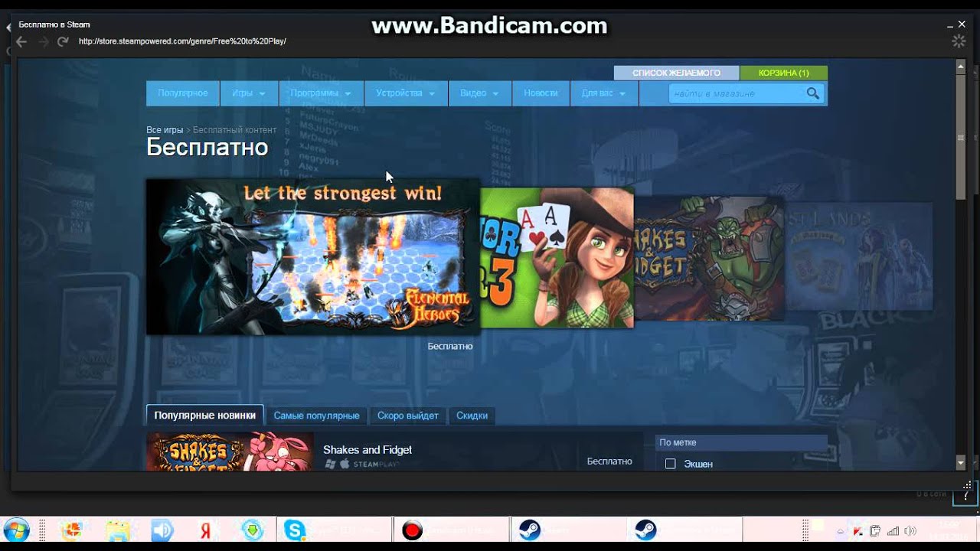Open the СПИСОК ЖЕЛАЕМОГО wishlist button
The image size is (980, 551).
click(677, 73)
